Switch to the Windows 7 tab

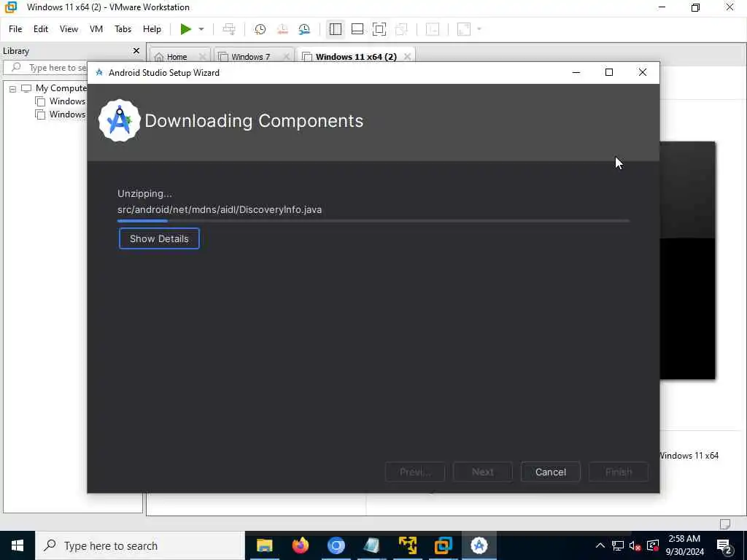tap(251, 57)
